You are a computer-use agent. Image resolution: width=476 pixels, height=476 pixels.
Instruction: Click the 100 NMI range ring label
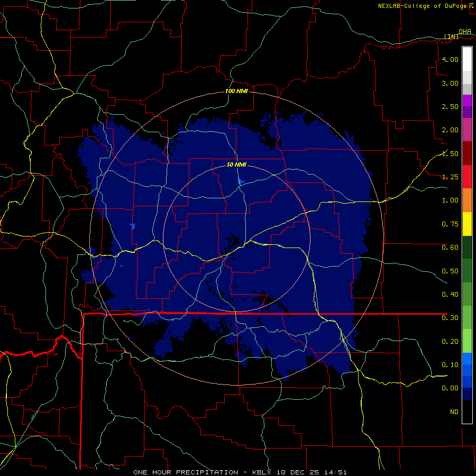[236, 91]
